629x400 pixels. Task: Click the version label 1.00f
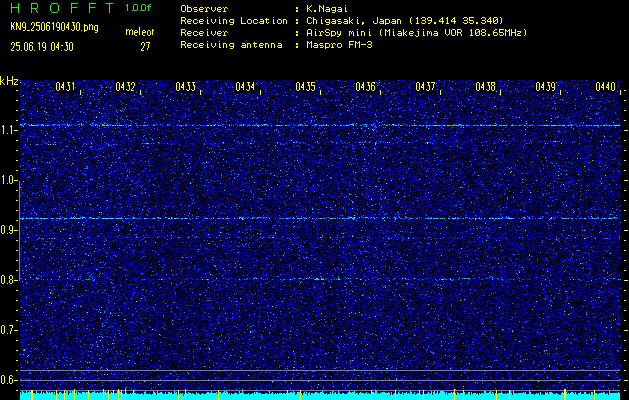click(x=138, y=8)
